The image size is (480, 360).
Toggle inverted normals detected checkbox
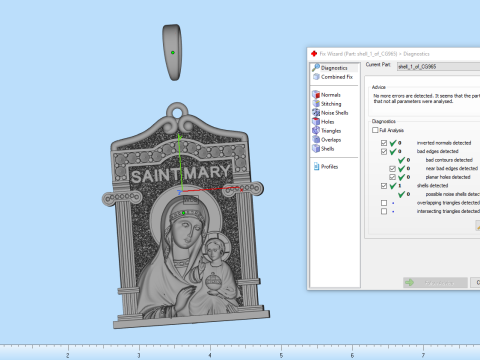tap(384, 143)
